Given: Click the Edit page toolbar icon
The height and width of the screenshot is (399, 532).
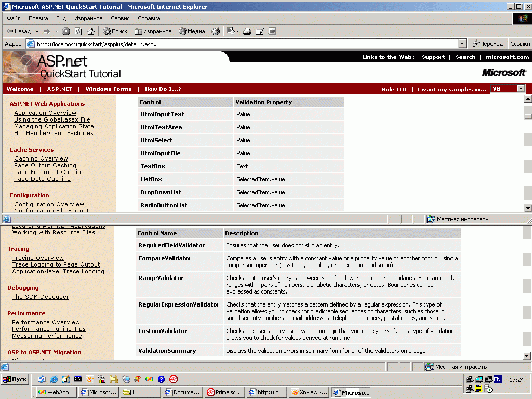Looking at the screenshot, I should point(260,31).
